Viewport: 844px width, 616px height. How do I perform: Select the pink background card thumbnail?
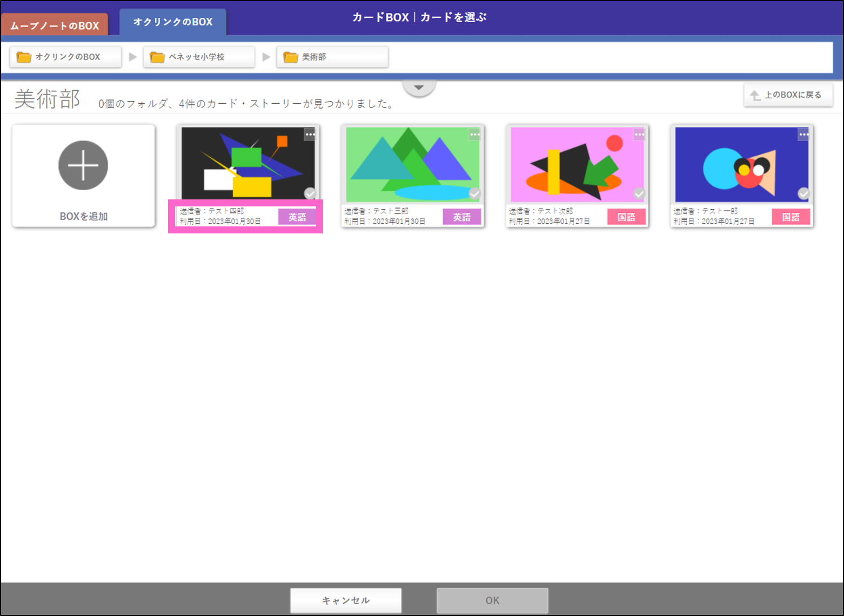click(577, 164)
